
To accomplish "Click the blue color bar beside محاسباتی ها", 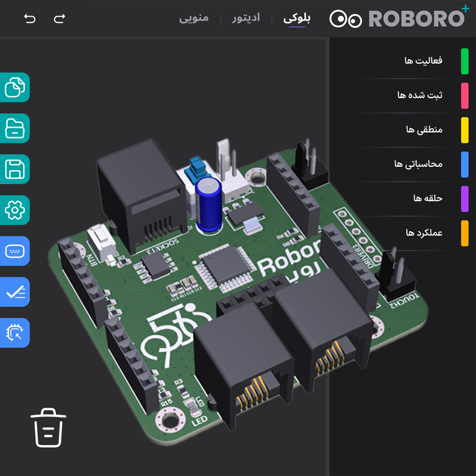I will tap(465, 165).
